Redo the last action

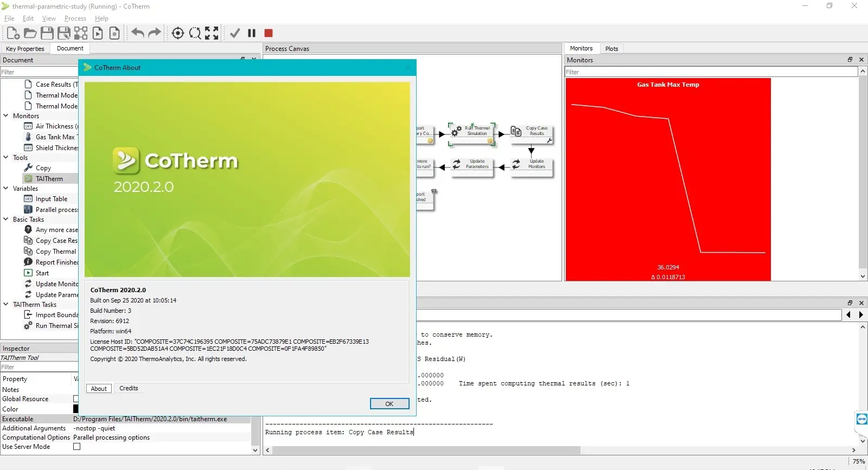point(155,33)
